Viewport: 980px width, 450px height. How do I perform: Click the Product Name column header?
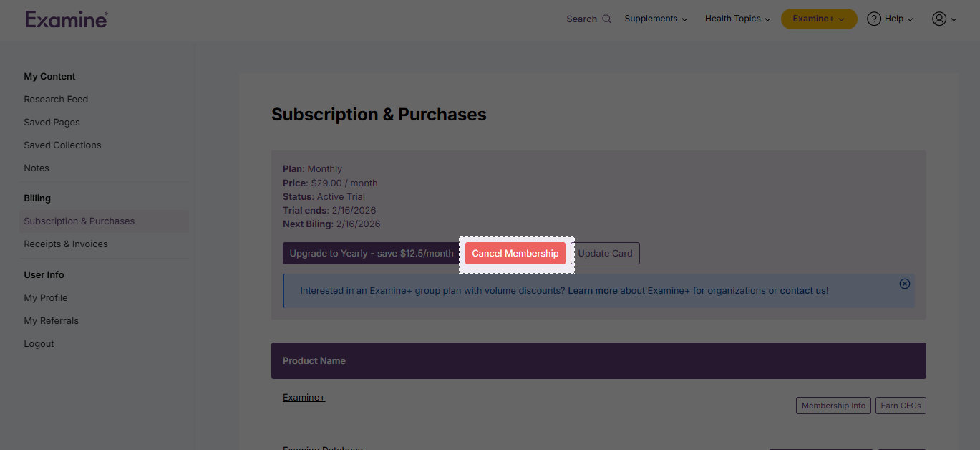click(x=314, y=361)
